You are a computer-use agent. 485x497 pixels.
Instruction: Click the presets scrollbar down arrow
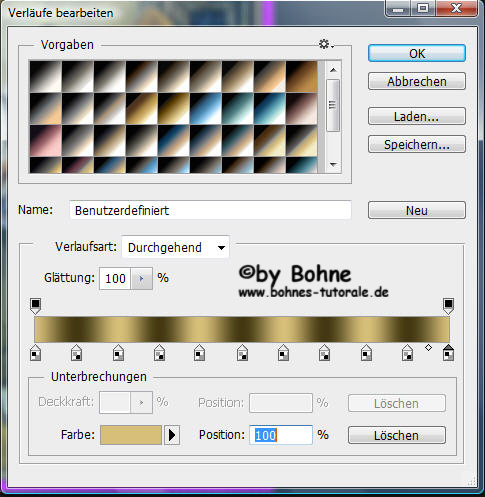coord(333,164)
